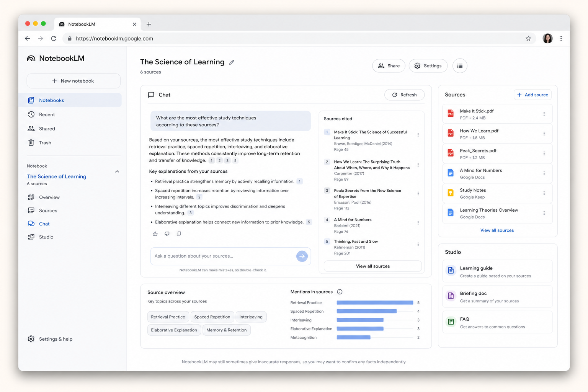Click the browser address bar URL
588x392 pixels.
(114, 38)
